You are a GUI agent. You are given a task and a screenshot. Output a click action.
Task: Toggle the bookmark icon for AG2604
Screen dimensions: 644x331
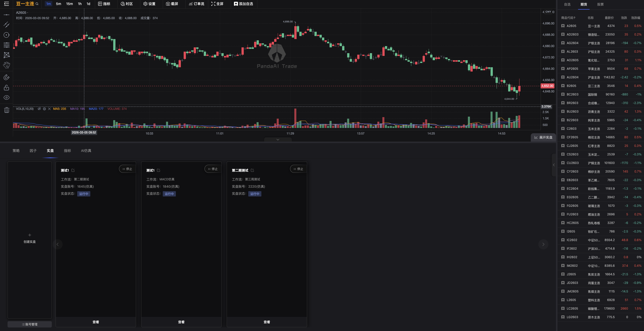click(x=563, y=43)
